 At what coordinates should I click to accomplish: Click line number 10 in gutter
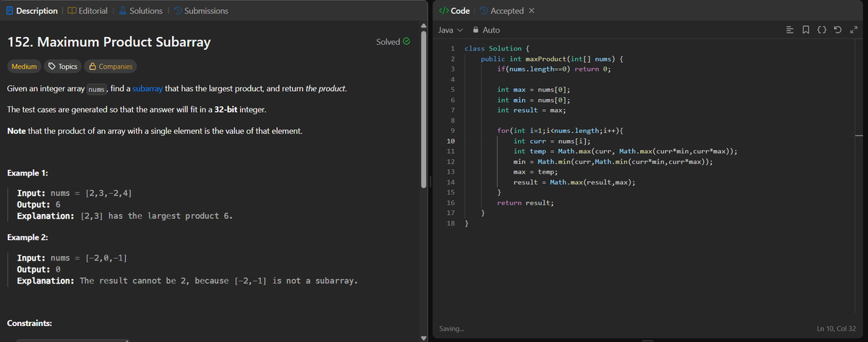coord(449,141)
